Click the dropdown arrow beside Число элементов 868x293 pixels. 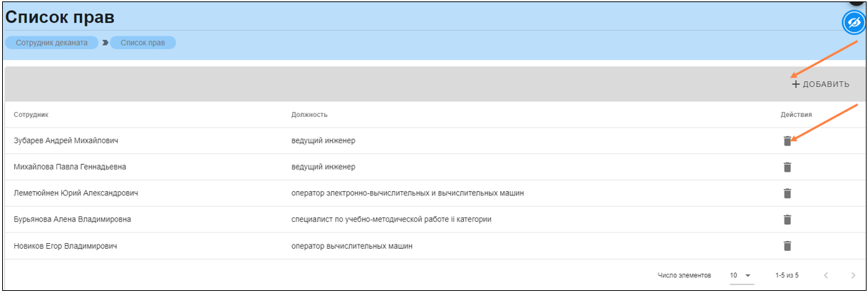pyautogui.click(x=748, y=275)
